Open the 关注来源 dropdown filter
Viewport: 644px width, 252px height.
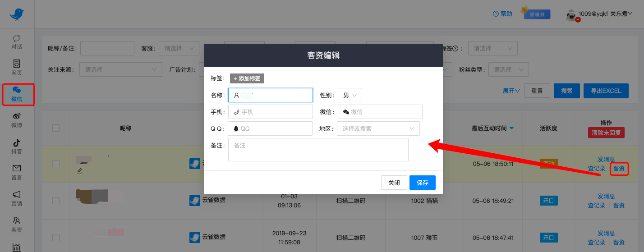click(120, 69)
